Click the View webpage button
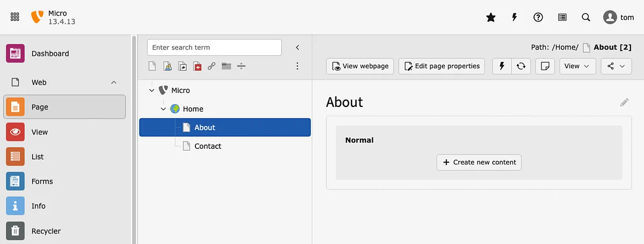This screenshot has height=244, width=644. [360, 66]
